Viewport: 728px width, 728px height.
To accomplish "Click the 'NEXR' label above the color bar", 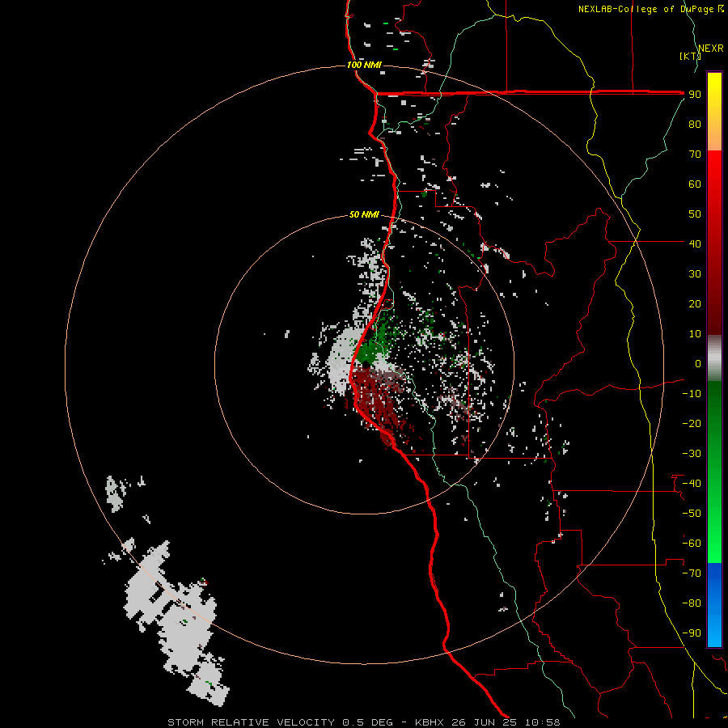I will click(711, 49).
